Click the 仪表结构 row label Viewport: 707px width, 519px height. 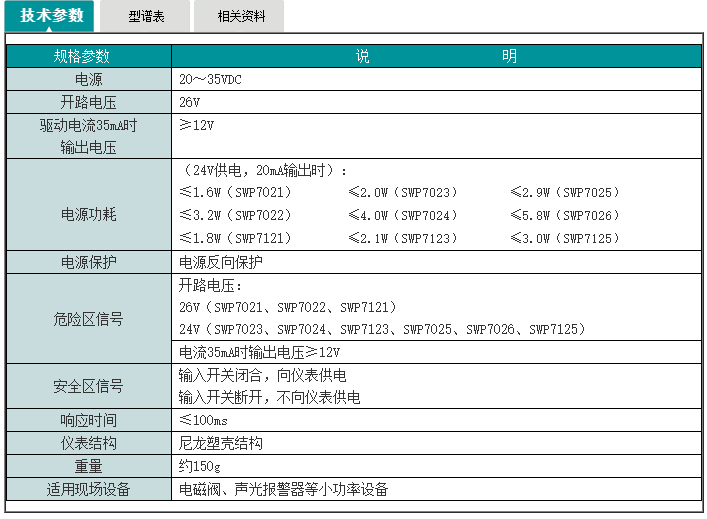[x=89, y=443]
